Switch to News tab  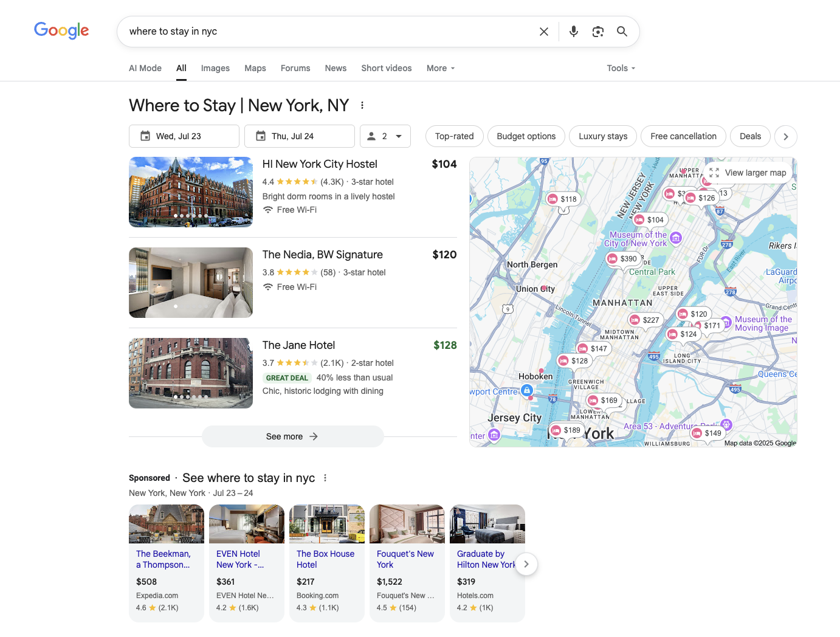click(x=336, y=68)
